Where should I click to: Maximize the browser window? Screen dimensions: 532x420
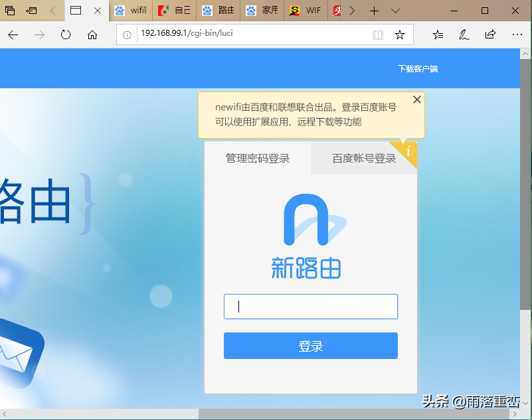click(485, 11)
